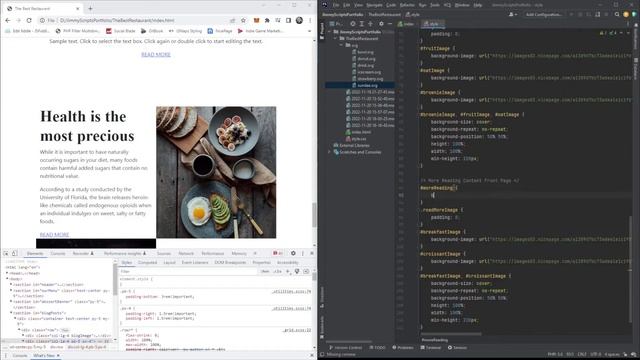The height and width of the screenshot is (360, 640).
Task: Open the Computed styles tab
Action: (x=147, y=262)
